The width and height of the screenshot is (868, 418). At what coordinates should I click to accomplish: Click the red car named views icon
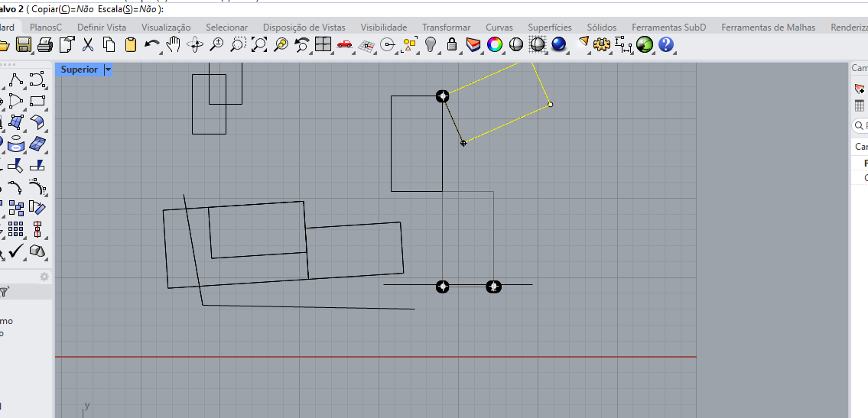coord(344,44)
